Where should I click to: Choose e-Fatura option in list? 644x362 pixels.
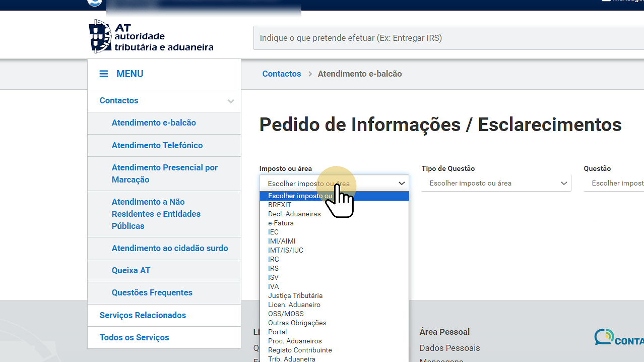coord(281,223)
